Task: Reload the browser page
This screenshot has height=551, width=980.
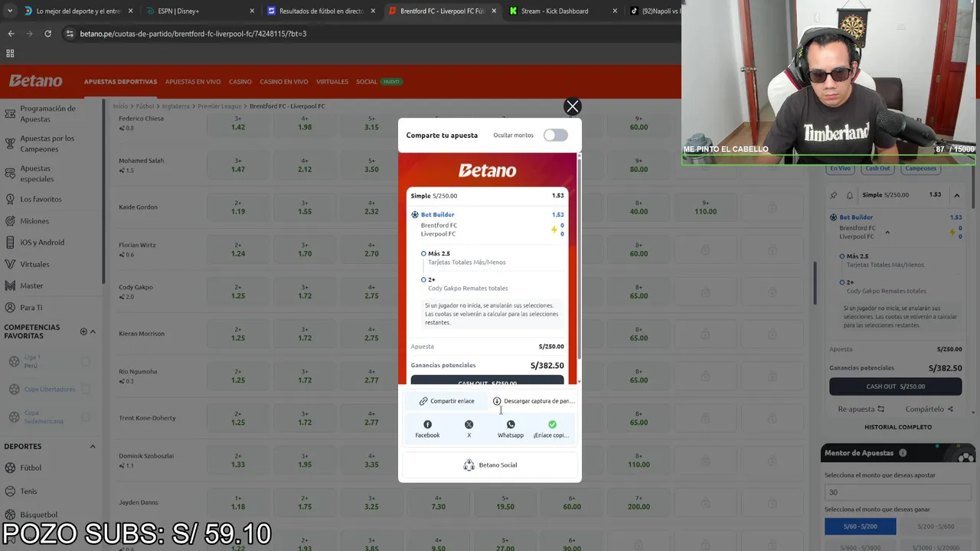Action: [x=47, y=34]
